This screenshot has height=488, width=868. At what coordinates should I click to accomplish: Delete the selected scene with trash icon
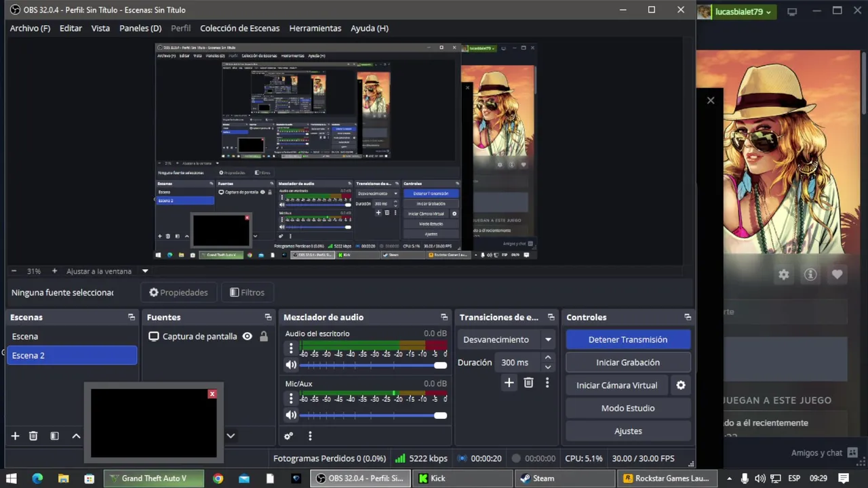click(33, 436)
